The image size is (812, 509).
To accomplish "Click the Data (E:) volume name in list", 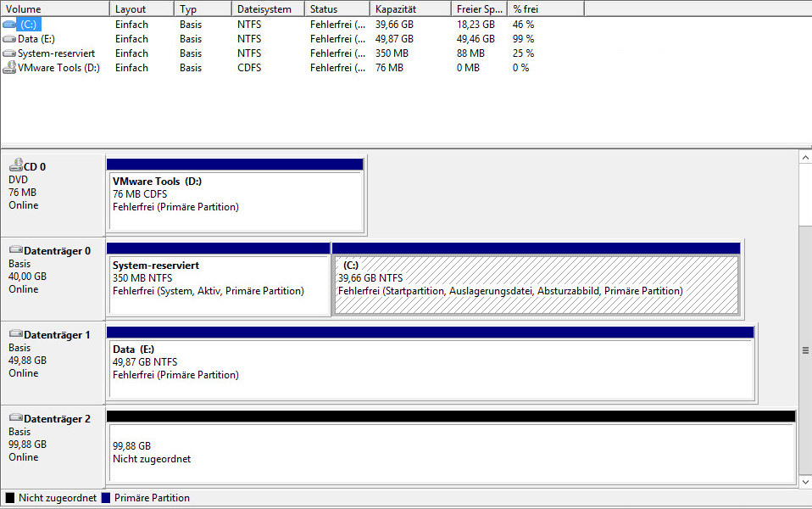I will click(36, 39).
